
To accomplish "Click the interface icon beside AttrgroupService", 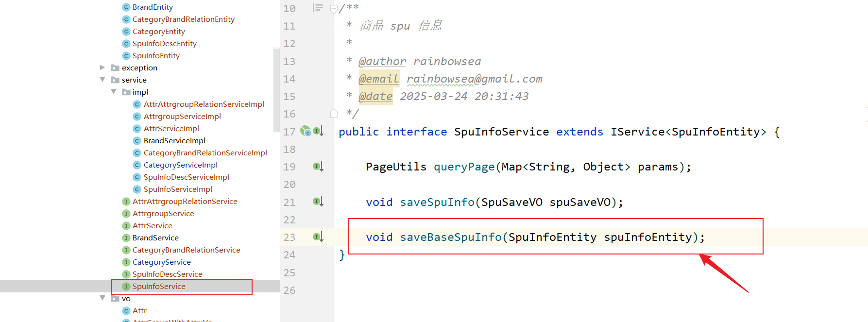I will (x=126, y=214).
